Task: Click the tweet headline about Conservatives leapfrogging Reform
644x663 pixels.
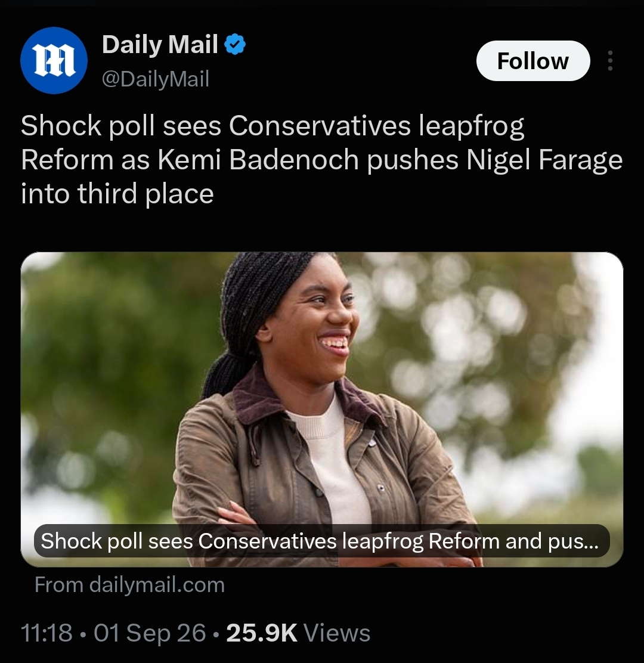Action: point(321,159)
